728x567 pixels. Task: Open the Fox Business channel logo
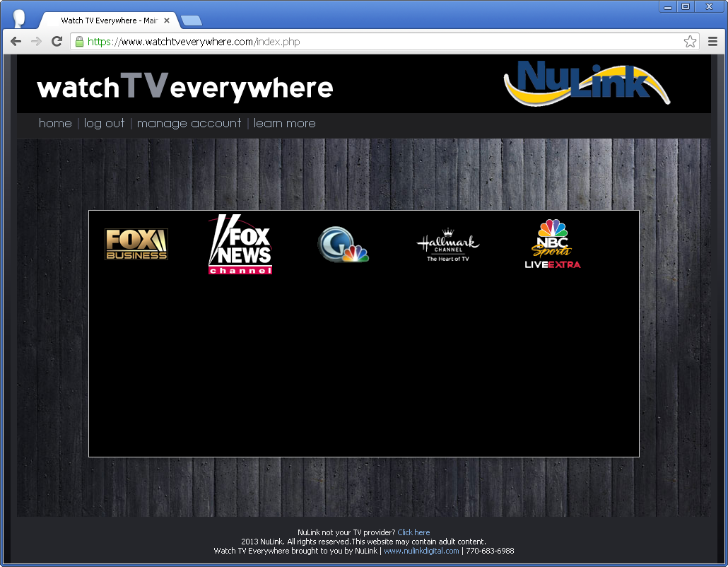(x=136, y=244)
